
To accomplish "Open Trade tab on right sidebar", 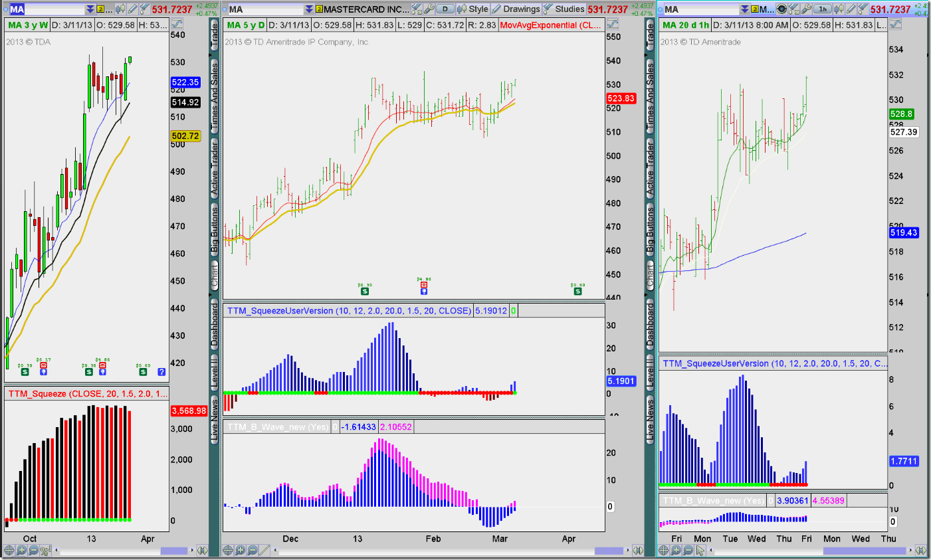I will click(650, 35).
